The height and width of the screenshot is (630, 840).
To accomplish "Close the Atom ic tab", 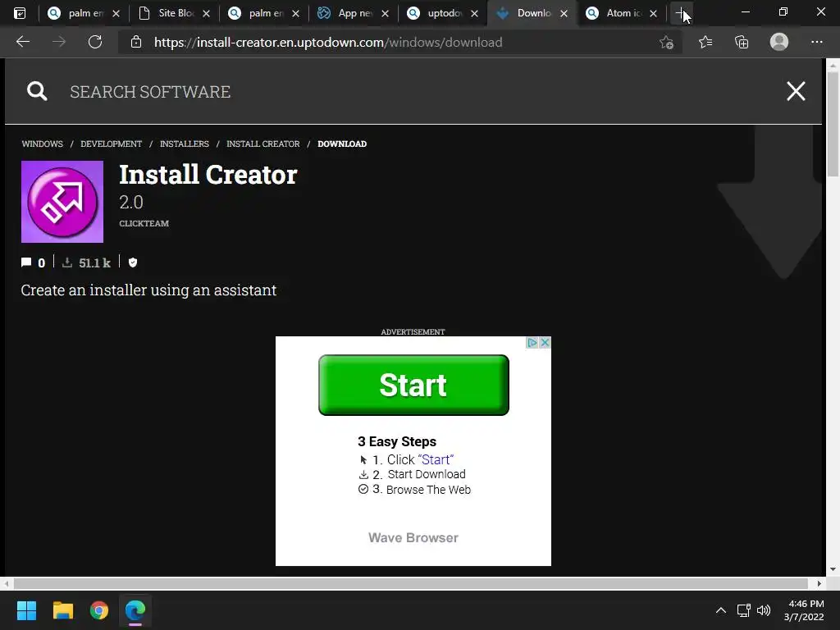I will click(x=653, y=13).
